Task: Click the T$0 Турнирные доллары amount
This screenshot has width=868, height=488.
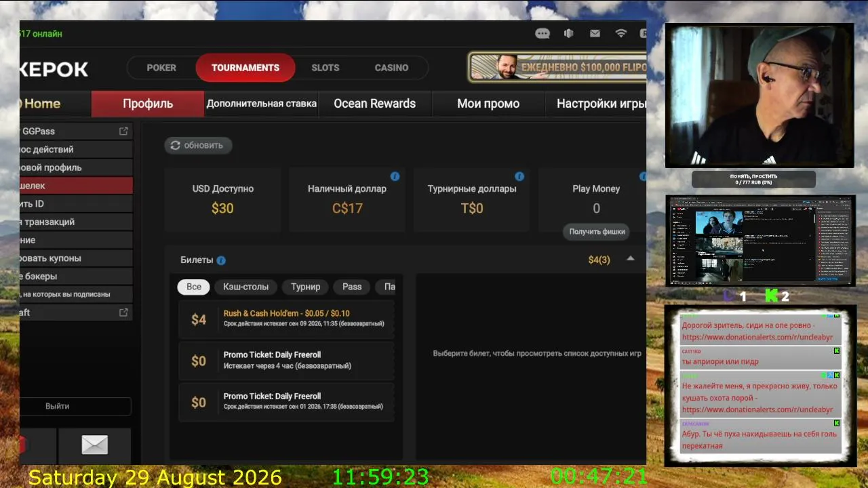Action: 472,208
